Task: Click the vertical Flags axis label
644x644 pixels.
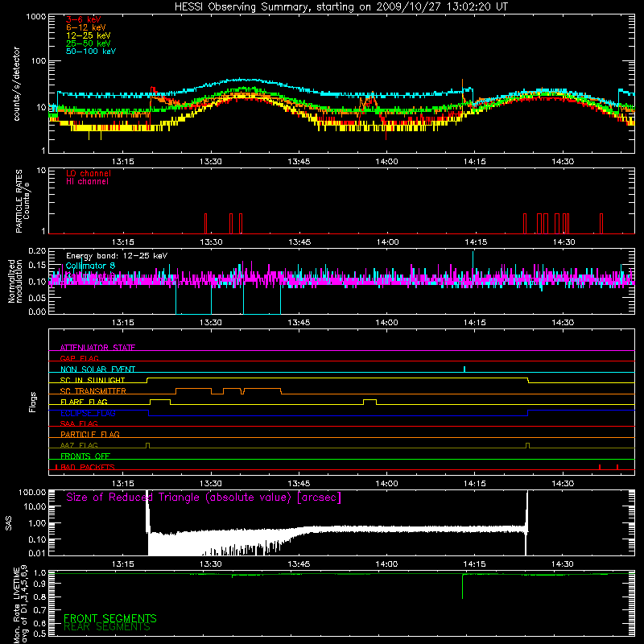Action: click(33, 402)
